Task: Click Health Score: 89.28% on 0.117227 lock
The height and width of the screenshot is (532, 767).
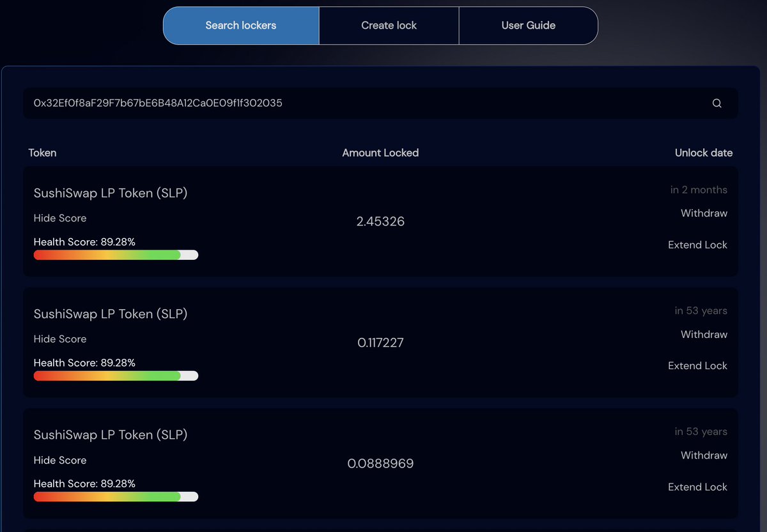Action: (84, 363)
